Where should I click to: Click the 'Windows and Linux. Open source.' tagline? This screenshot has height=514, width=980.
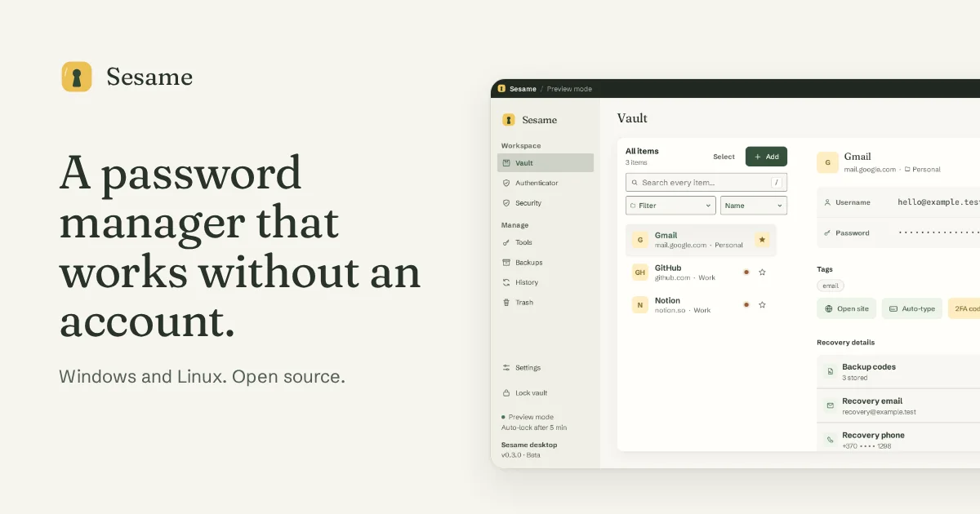tap(202, 377)
